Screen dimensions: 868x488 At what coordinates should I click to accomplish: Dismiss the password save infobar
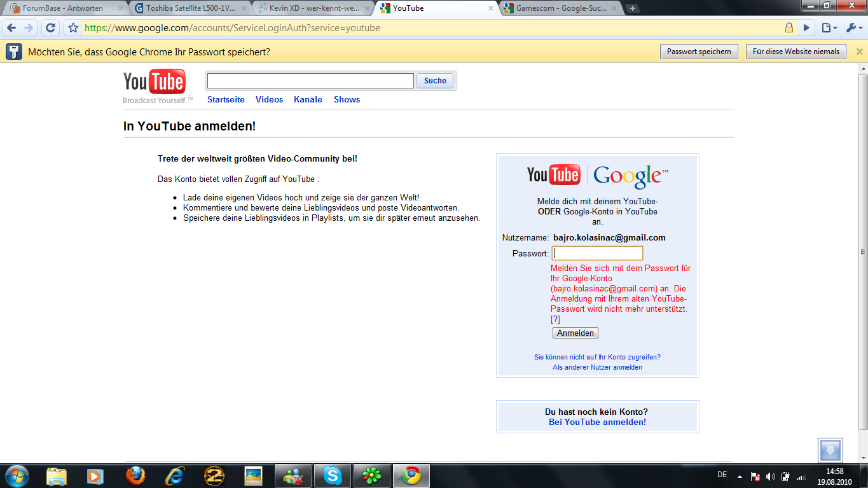859,52
